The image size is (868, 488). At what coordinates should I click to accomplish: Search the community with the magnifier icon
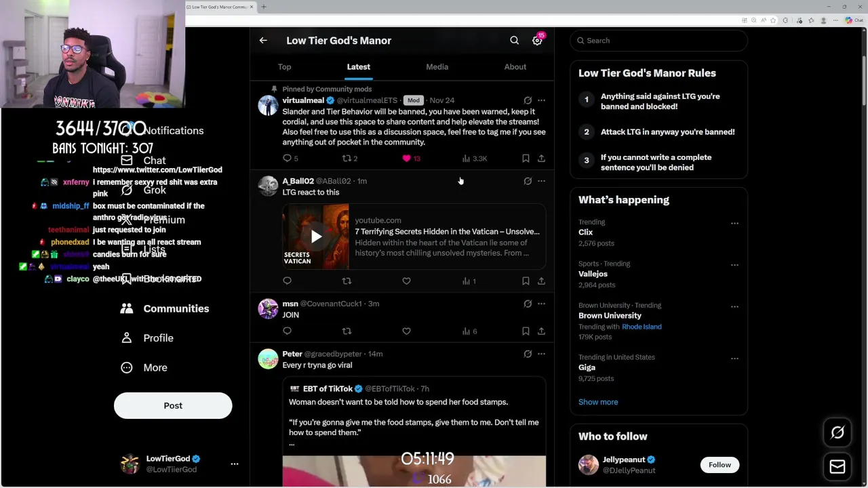pos(515,41)
